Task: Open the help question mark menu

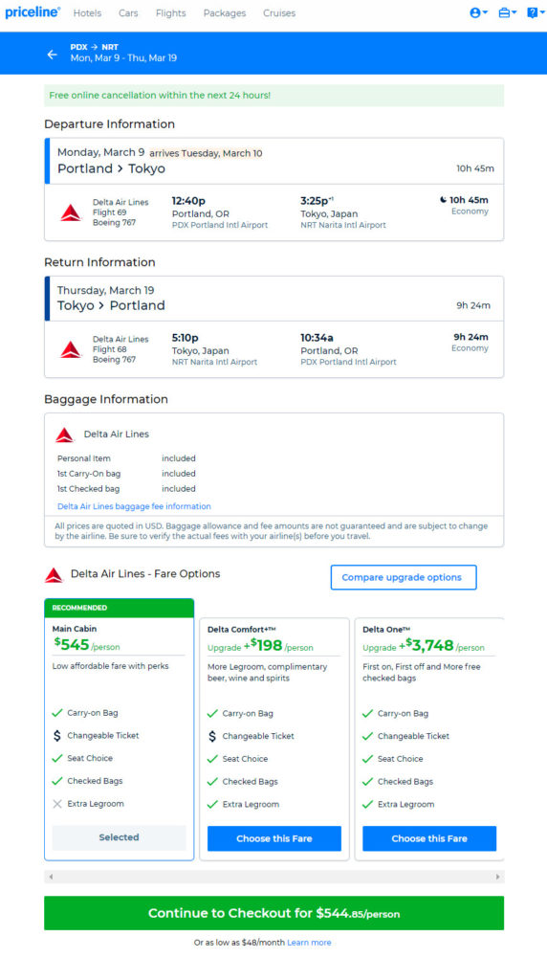Action: click(536, 12)
